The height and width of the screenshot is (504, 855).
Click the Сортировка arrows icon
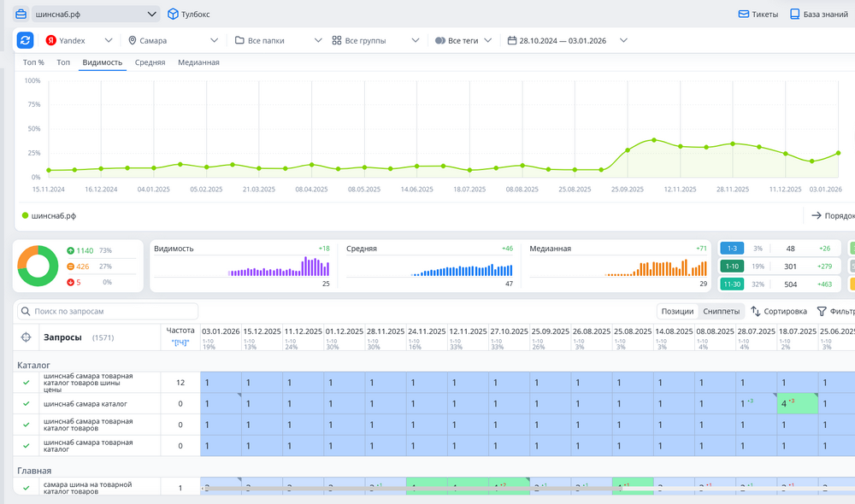pos(756,312)
